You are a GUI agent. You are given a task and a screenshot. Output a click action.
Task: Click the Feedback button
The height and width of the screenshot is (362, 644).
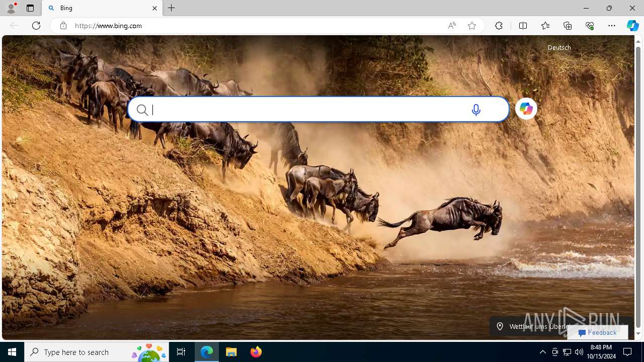click(x=598, y=332)
